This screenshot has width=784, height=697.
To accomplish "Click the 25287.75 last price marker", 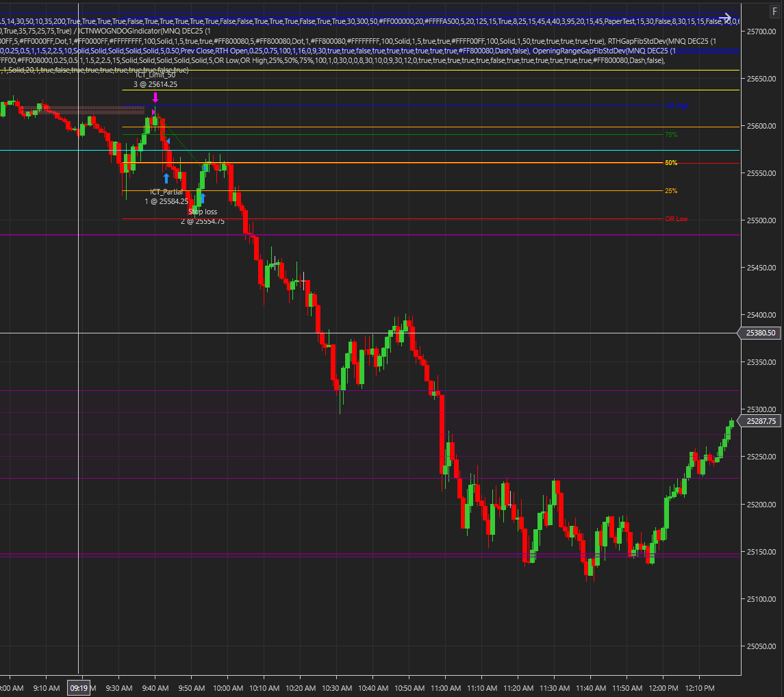I will [x=759, y=421].
